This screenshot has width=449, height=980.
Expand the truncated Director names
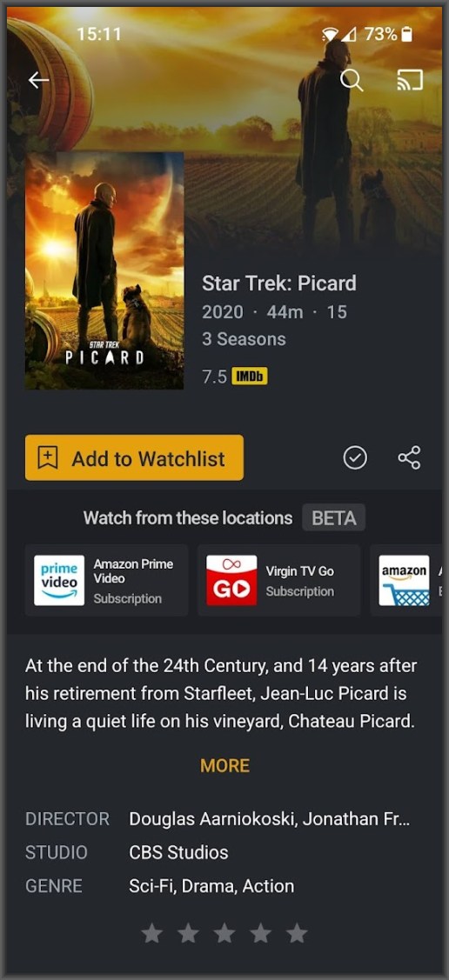tap(270, 819)
